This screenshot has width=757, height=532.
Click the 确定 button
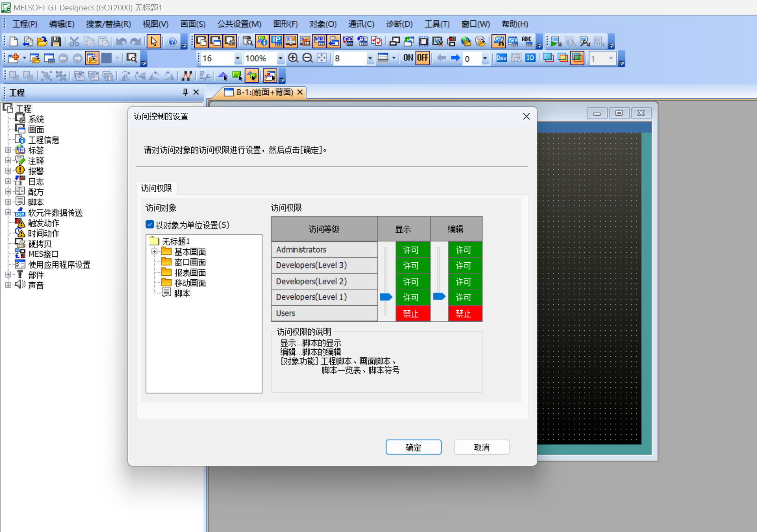coord(413,447)
